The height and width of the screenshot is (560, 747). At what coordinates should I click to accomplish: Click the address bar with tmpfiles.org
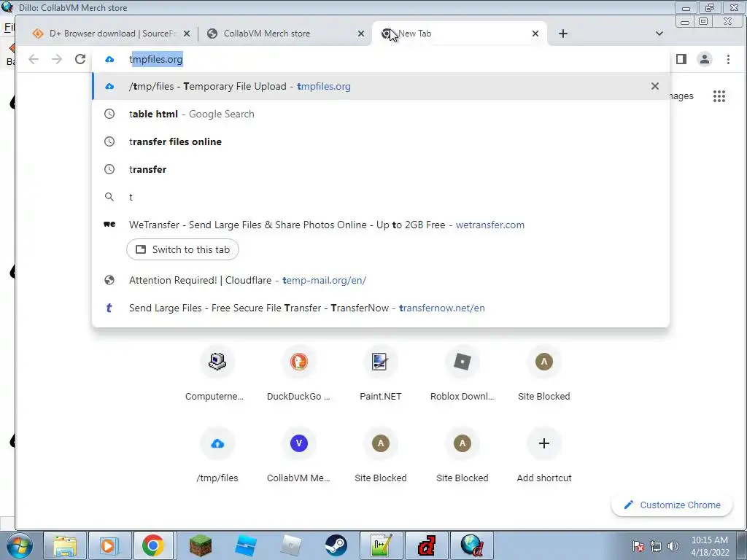point(381,59)
